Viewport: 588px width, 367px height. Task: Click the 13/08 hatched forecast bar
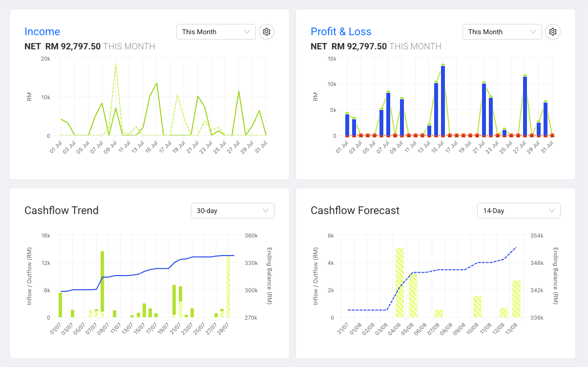click(x=517, y=299)
